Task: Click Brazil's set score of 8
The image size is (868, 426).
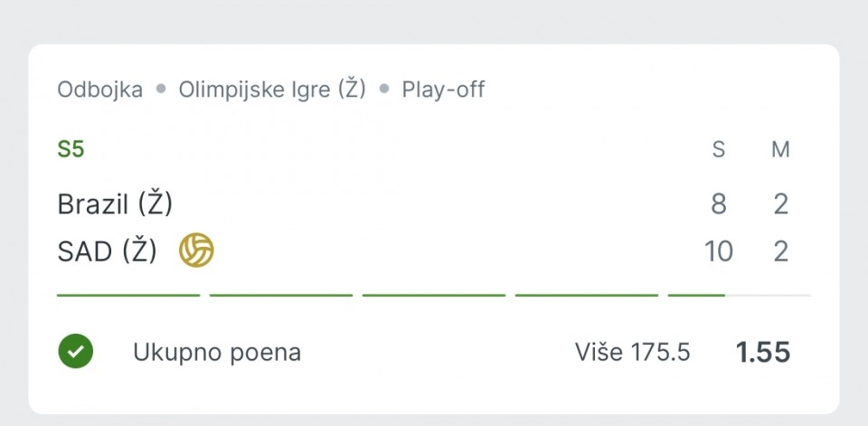Action: click(x=719, y=204)
